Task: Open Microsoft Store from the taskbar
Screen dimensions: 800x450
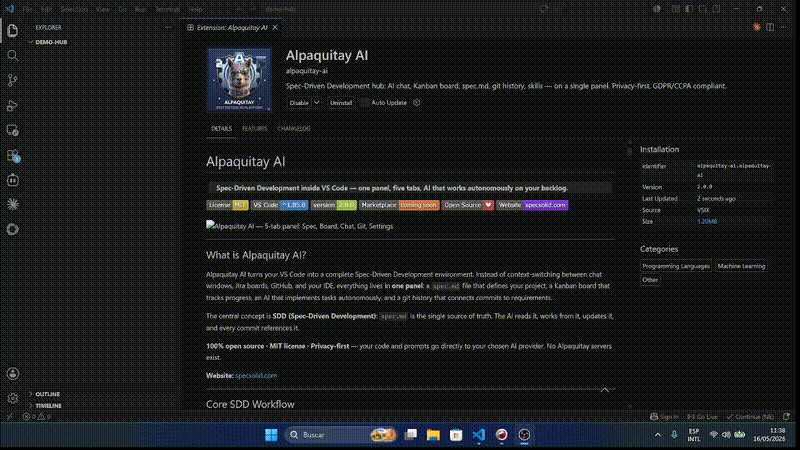Action: coord(456,435)
